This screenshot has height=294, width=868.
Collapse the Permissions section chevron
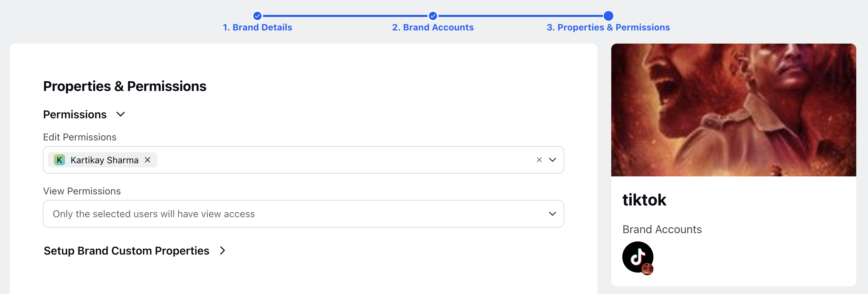(x=121, y=114)
